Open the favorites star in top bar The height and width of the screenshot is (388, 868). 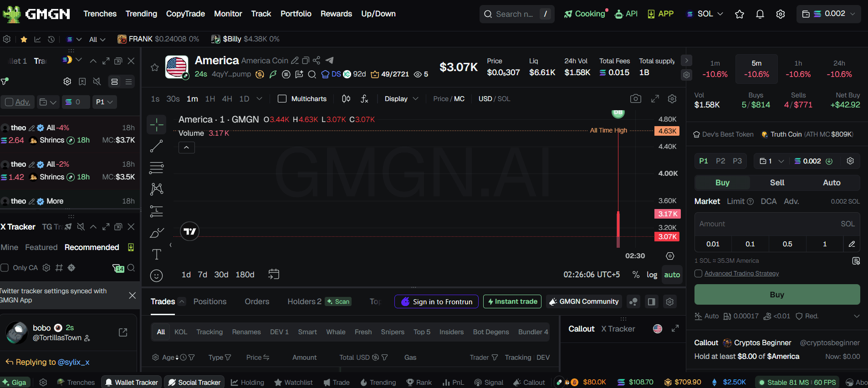[x=740, y=14]
